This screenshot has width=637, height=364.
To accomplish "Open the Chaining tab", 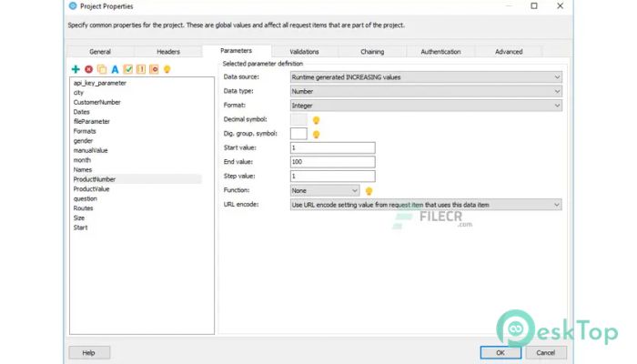I will [x=372, y=52].
